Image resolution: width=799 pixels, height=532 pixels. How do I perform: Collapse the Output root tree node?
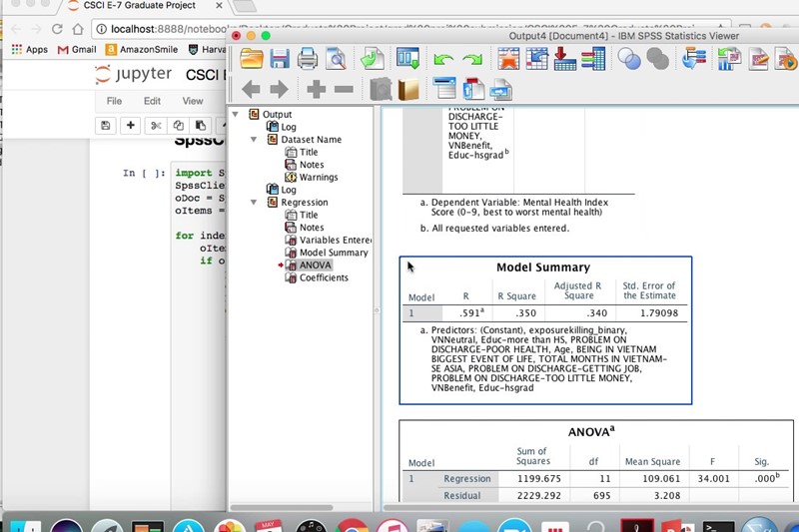[236, 115]
